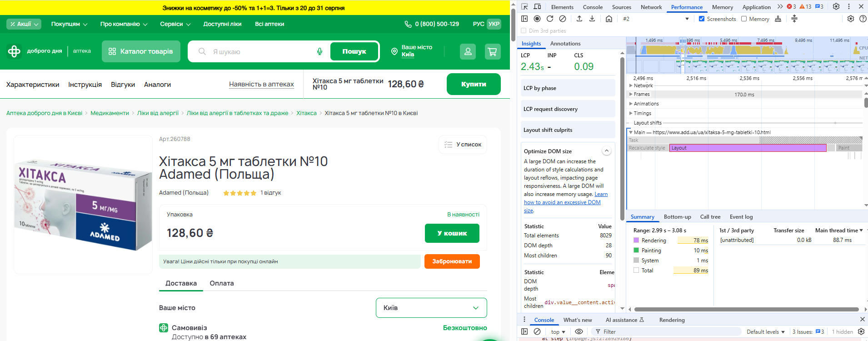Open the shopping cart icon in header
Image resolution: width=868 pixels, height=341 pixels.
pyautogui.click(x=492, y=51)
